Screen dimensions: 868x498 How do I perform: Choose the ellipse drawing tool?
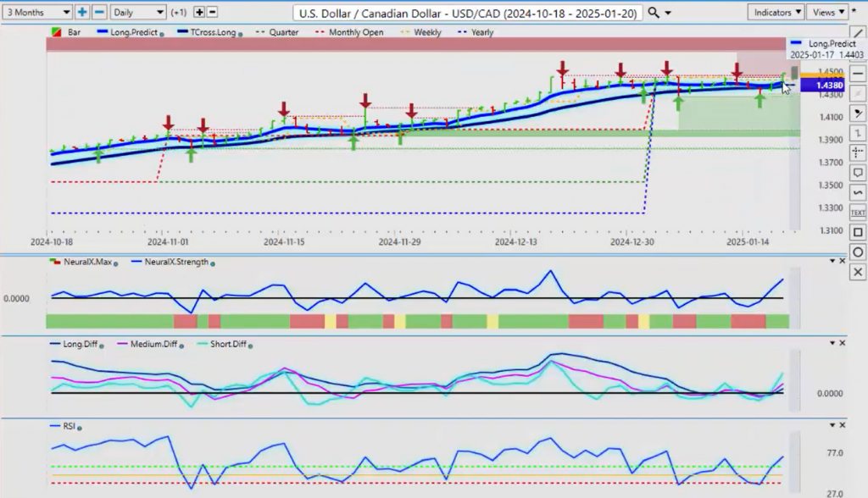click(857, 252)
